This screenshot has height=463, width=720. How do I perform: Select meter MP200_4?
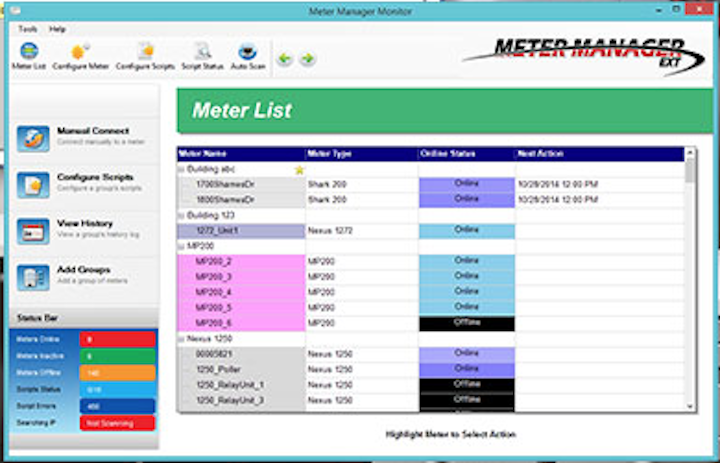[241, 293]
